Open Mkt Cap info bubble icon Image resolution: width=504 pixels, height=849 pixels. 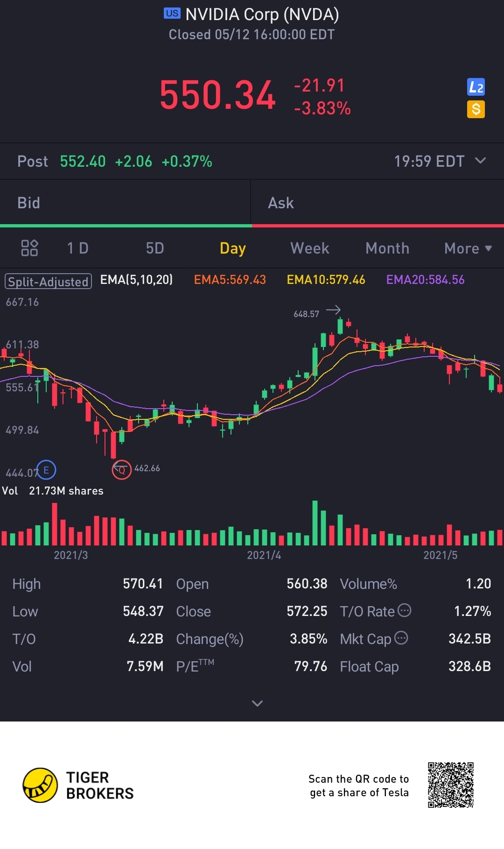(x=401, y=637)
